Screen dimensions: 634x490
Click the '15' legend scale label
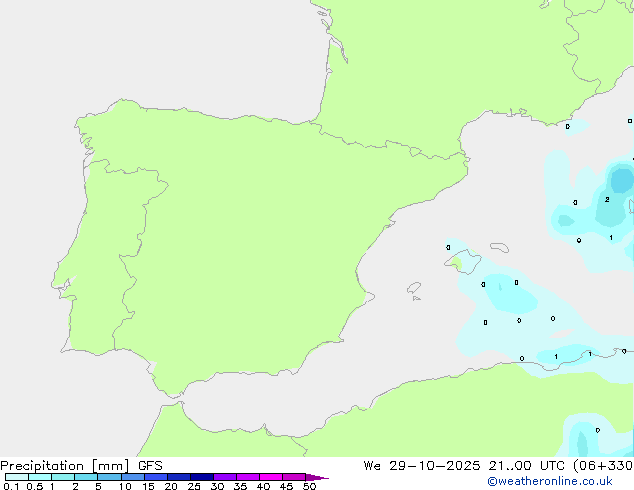tap(148, 486)
